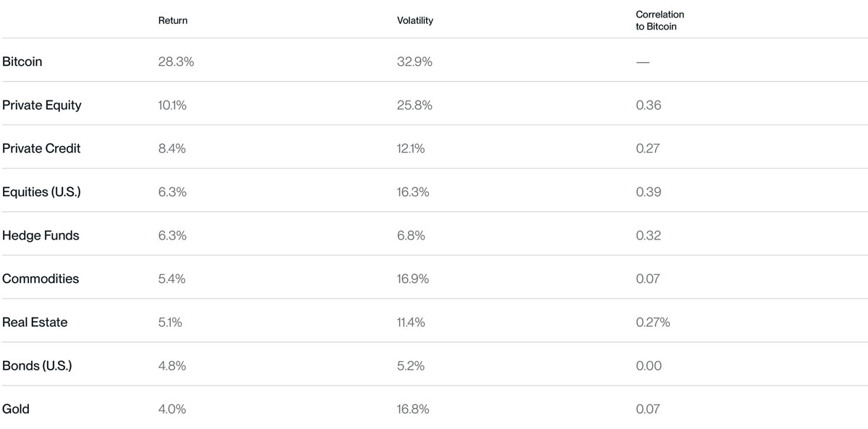Click the Return column header
868x429 pixels.
173,20
